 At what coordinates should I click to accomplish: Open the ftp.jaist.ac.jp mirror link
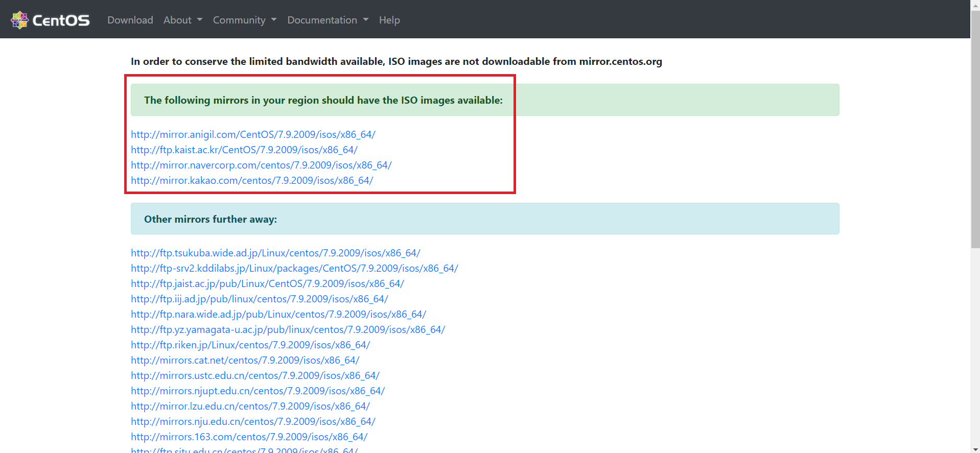(x=267, y=283)
